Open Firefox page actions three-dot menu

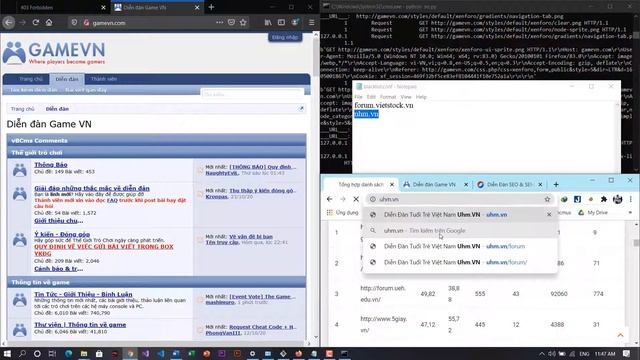tap(220, 22)
